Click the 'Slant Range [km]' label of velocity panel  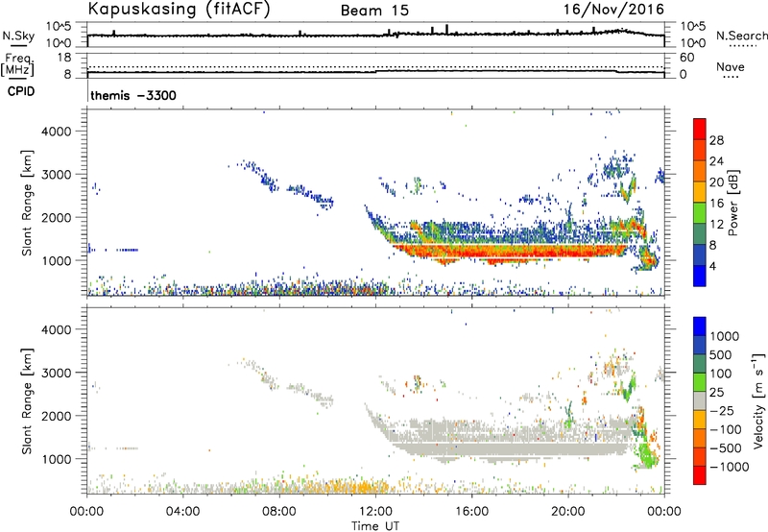pos(27,401)
